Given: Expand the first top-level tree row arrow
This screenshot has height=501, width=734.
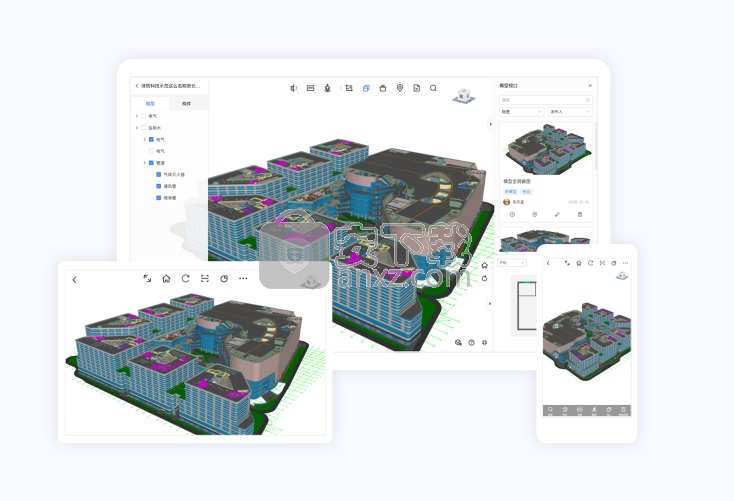Looking at the screenshot, I should 137,116.
